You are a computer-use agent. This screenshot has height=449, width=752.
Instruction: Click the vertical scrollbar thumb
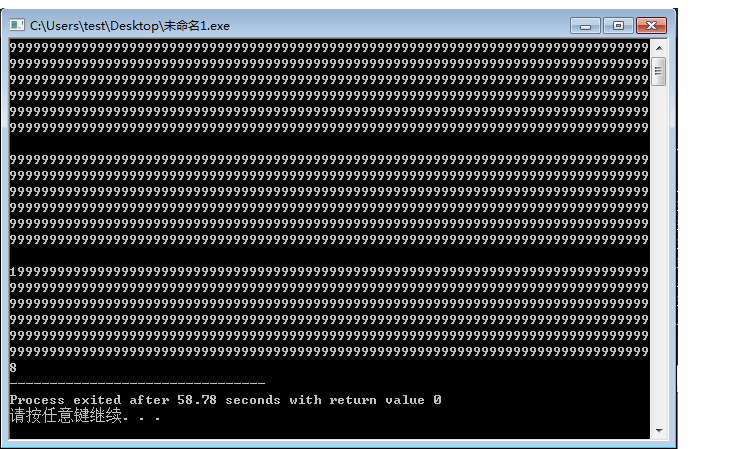[x=658, y=70]
